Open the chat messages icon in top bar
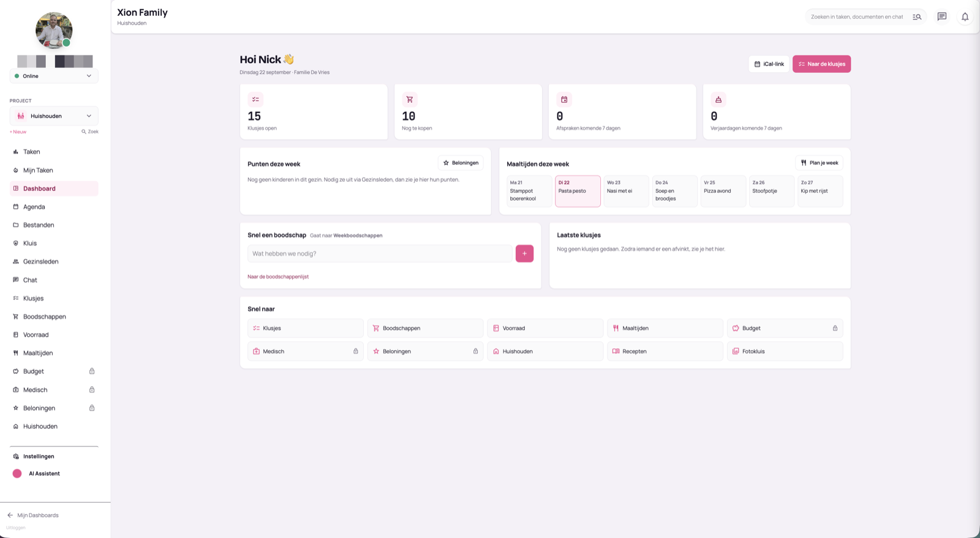Screen dimensions: 980x538 [x=942, y=17]
